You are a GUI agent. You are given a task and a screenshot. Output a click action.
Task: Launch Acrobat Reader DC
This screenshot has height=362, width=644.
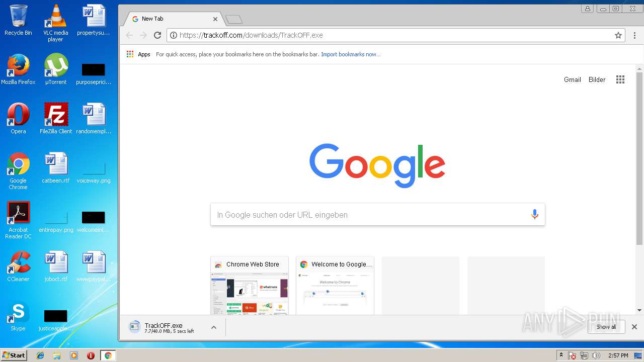(18, 220)
